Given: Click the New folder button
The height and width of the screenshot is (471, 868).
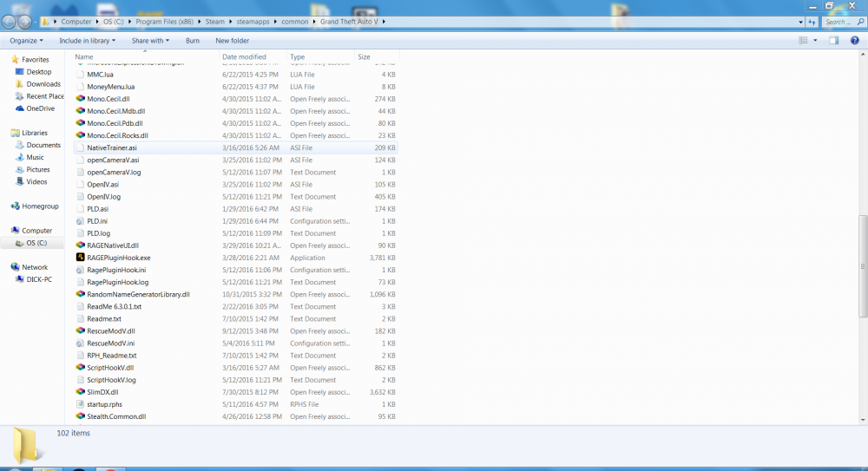Looking at the screenshot, I should point(232,41).
